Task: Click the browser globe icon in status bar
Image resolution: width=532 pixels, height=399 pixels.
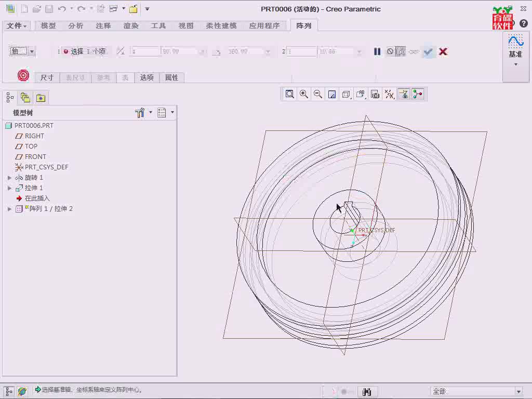Action: (x=22, y=391)
